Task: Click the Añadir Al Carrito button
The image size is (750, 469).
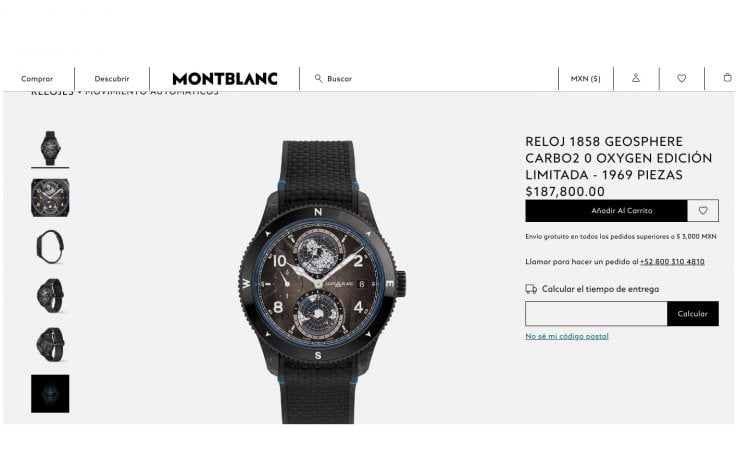Action: (x=606, y=210)
